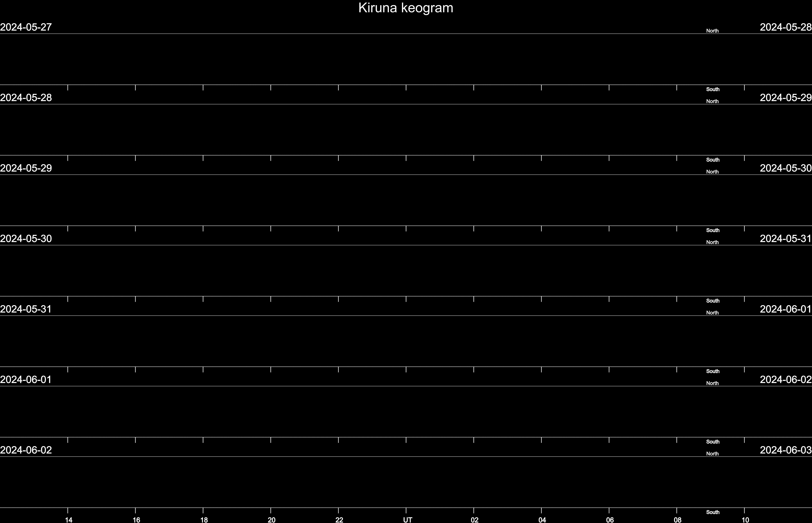This screenshot has height=523, width=812.
Task: Click the 2024-06-01 label ending the fifth panel
Action: [x=786, y=309]
